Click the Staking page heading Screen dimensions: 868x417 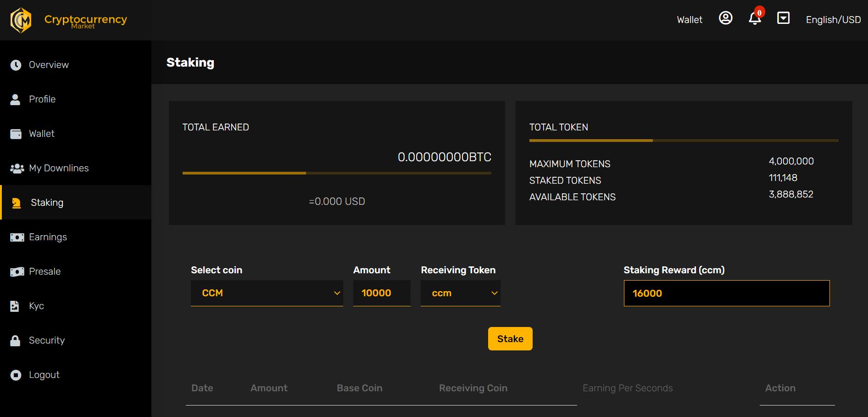190,62
